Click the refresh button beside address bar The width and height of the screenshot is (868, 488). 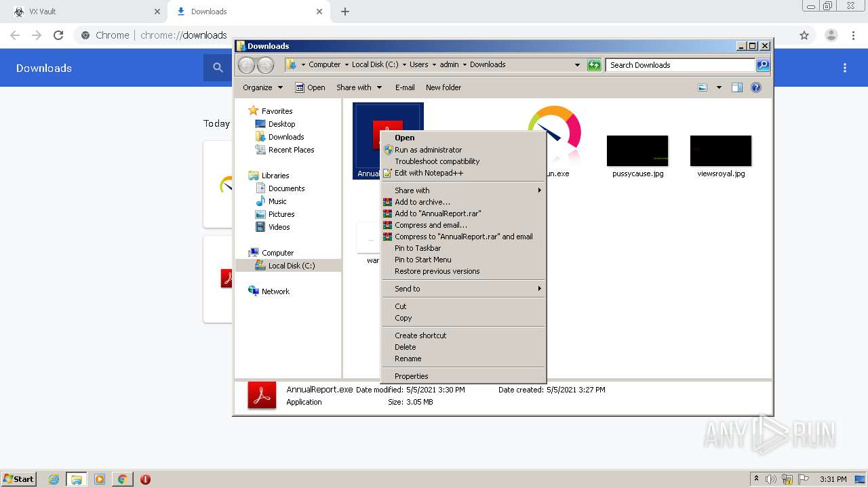click(594, 65)
